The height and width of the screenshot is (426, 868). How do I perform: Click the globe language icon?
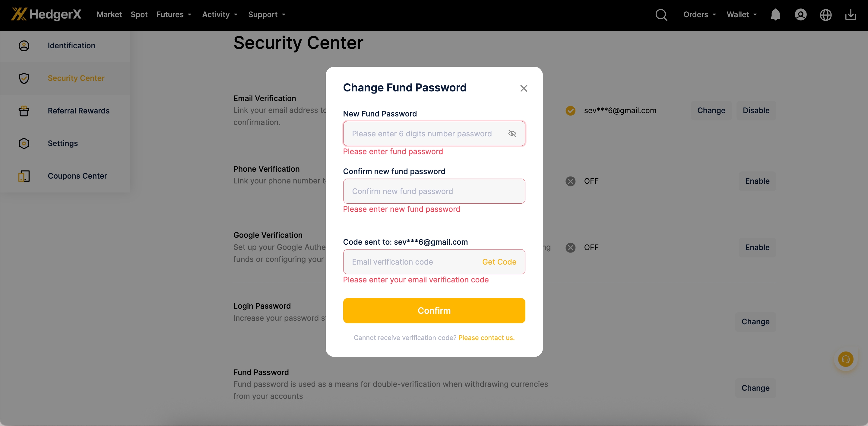point(825,15)
